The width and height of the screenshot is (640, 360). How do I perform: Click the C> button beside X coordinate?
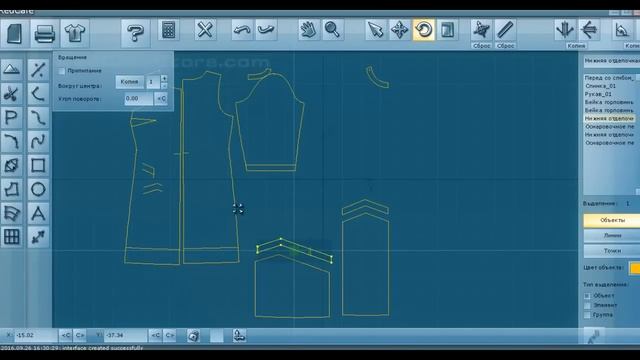[80, 336]
